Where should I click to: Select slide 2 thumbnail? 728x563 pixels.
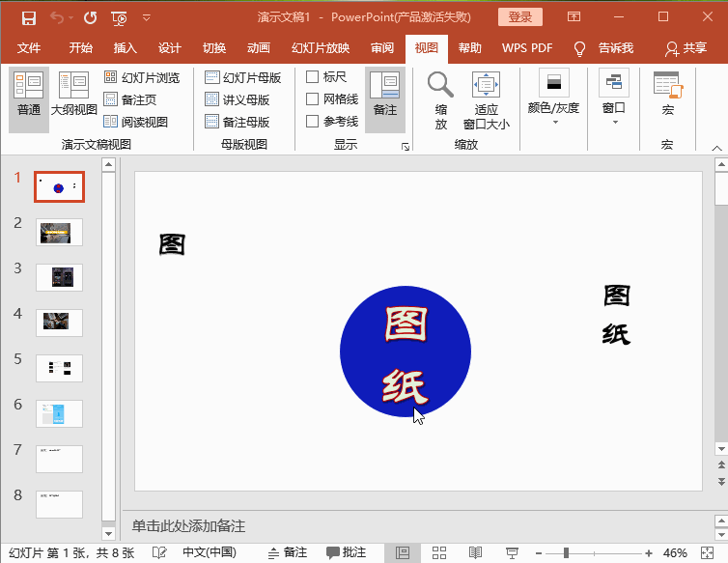(x=59, y=233)
